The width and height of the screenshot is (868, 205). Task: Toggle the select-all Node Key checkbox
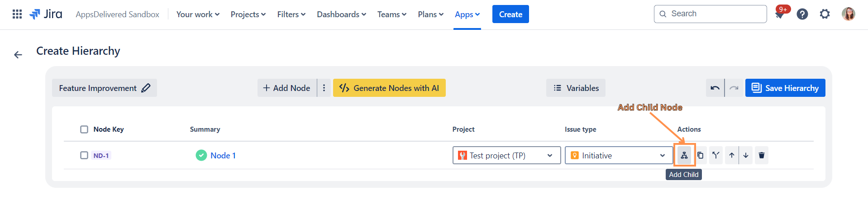[84, 129]
